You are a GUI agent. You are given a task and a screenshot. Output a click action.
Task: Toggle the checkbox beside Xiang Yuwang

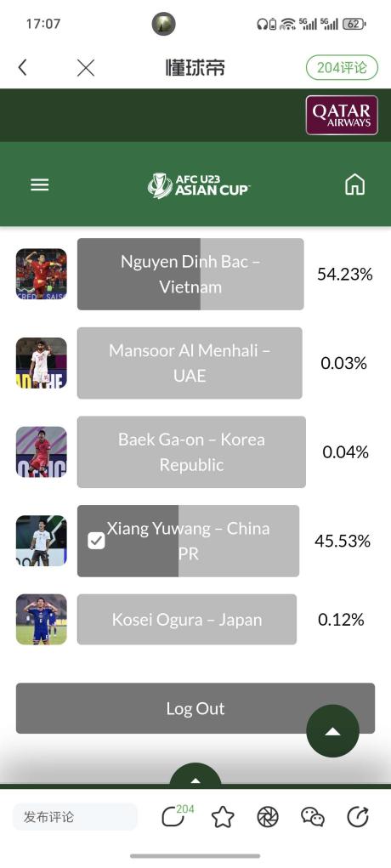(x=96, y=541)
